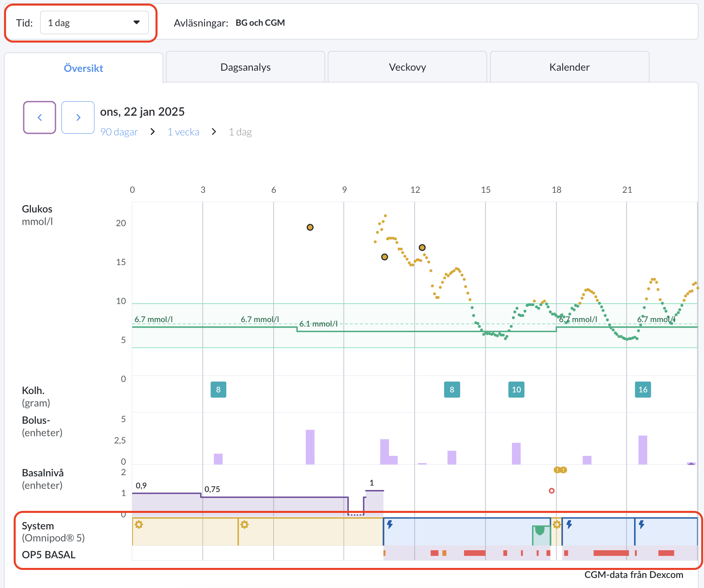Click the right yellow warning alert icon
The width and height of the screenshot is (704, 588).
[x=564, y=470]
